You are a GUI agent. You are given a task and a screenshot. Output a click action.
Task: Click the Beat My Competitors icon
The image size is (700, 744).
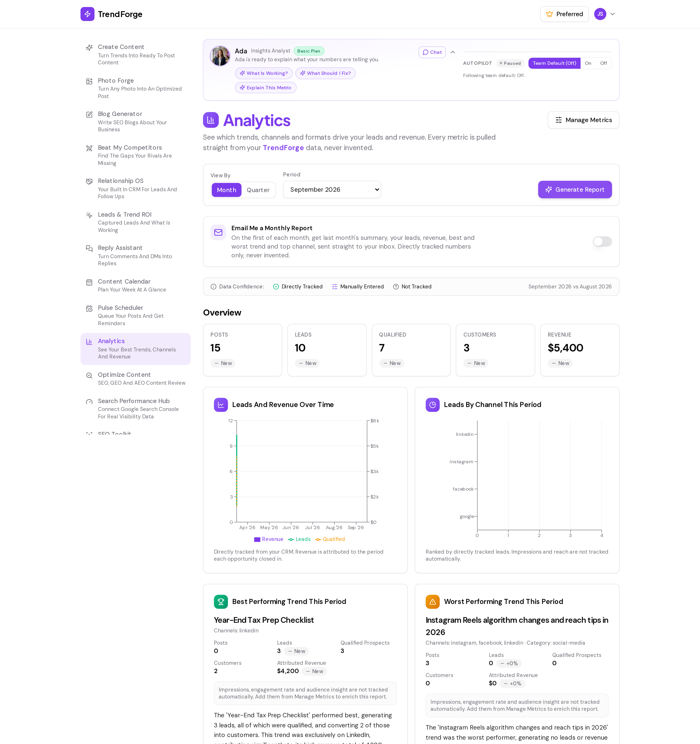tap(89, 148)
